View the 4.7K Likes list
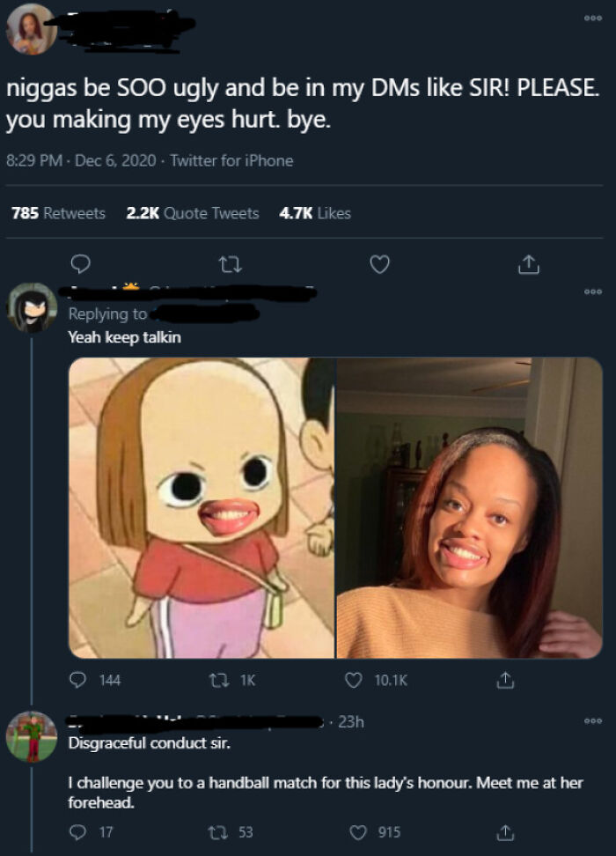Viewport: 616px width, 856px height. coord(315,213)
